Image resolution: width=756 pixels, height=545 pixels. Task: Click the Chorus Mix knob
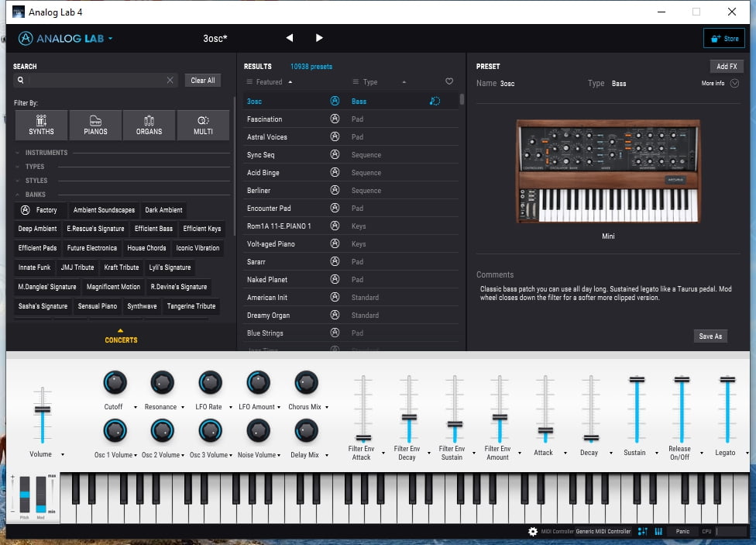pyautogui.click(x=306, y=383)
